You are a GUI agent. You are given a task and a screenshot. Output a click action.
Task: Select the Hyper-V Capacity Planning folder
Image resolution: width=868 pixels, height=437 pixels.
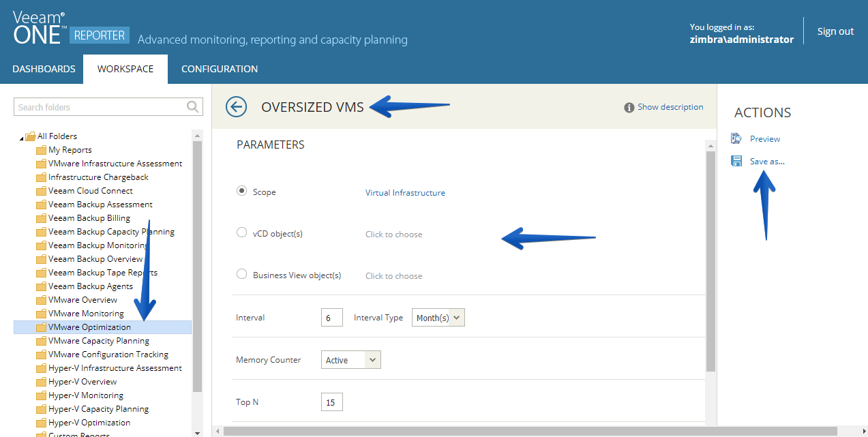[x=98, y=409]
